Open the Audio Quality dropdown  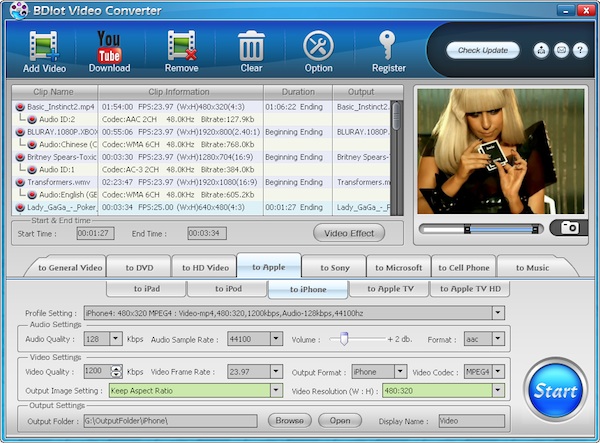(116, 339)
